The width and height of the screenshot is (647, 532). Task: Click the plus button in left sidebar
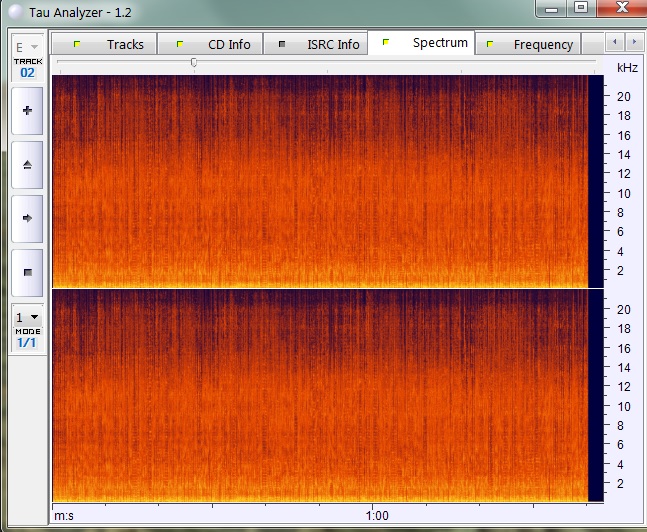(x=27, y=111)
